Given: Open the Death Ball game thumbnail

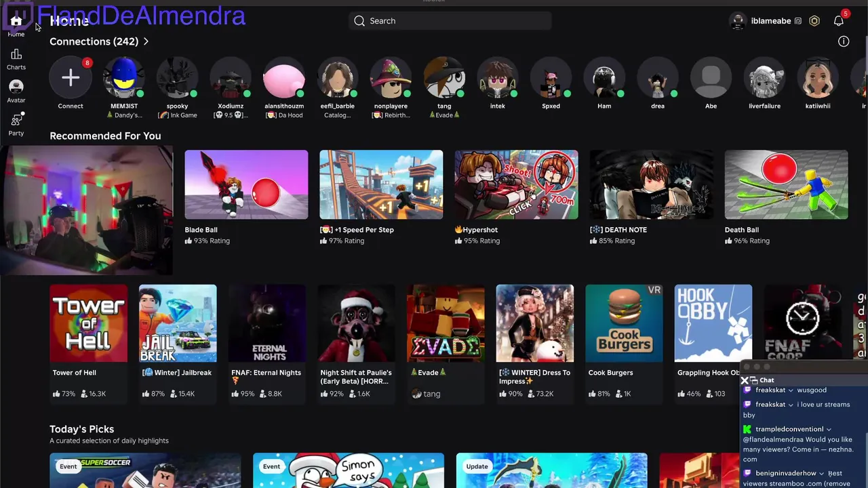Looking at the screenshot, I should [x=786, y=185].
